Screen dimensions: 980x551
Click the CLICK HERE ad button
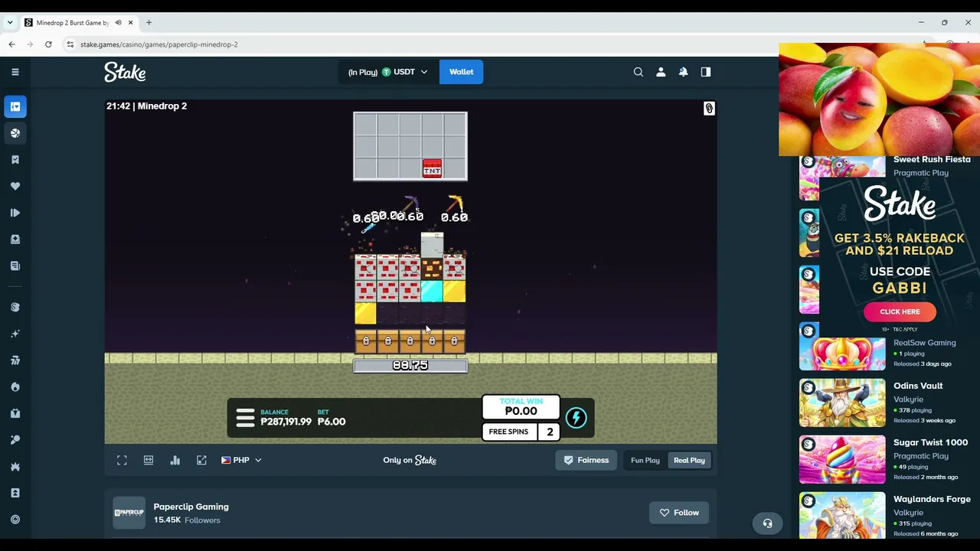[900, 311]
